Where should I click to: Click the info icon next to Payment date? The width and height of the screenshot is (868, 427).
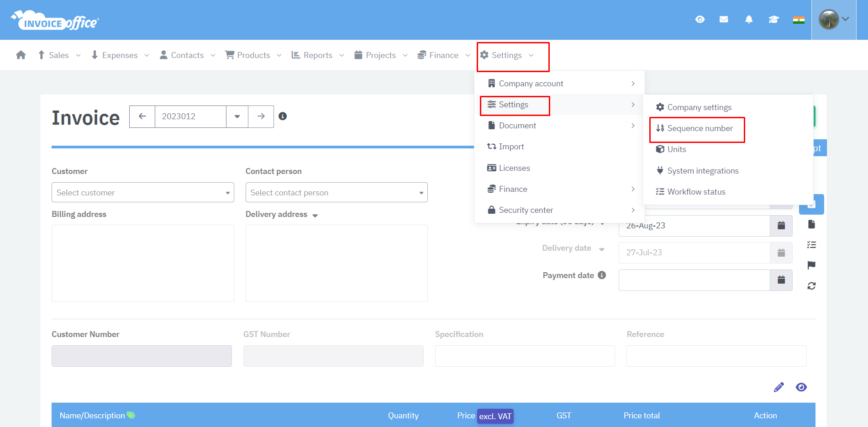(x=602, y=275)
